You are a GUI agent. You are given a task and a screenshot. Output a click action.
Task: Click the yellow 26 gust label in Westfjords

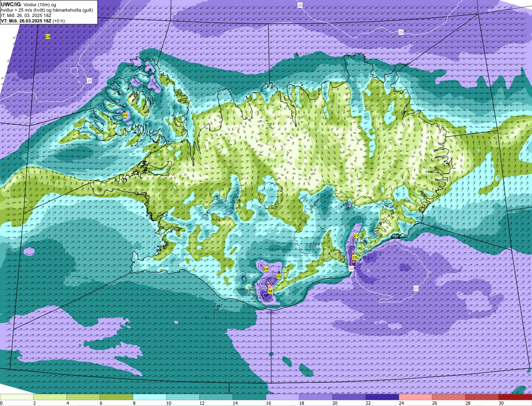point(125,115)
